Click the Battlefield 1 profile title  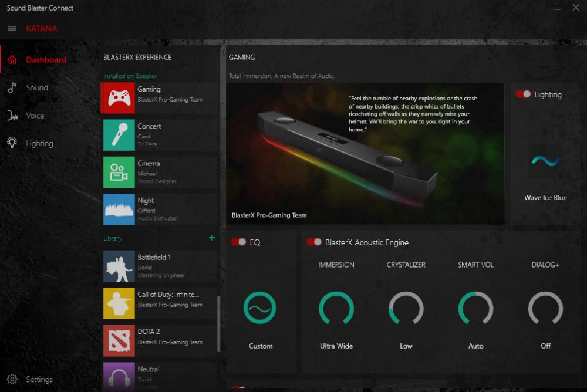(154, 257)
